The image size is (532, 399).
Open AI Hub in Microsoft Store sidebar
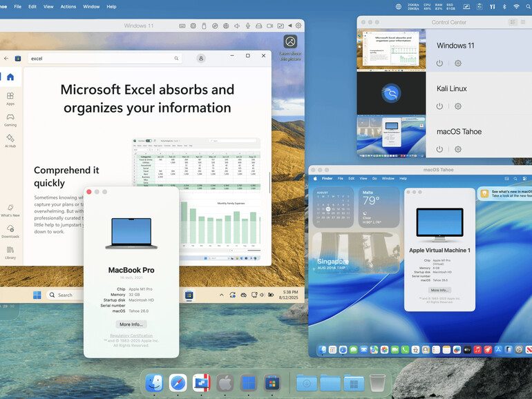10,141
